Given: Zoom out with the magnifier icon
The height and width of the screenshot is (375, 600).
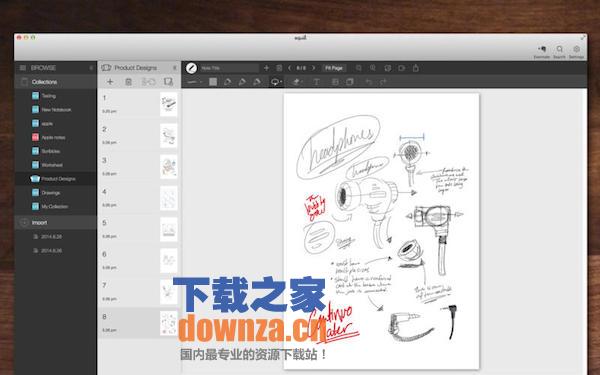Looking at the screenshot, I should tap(359, 68).
